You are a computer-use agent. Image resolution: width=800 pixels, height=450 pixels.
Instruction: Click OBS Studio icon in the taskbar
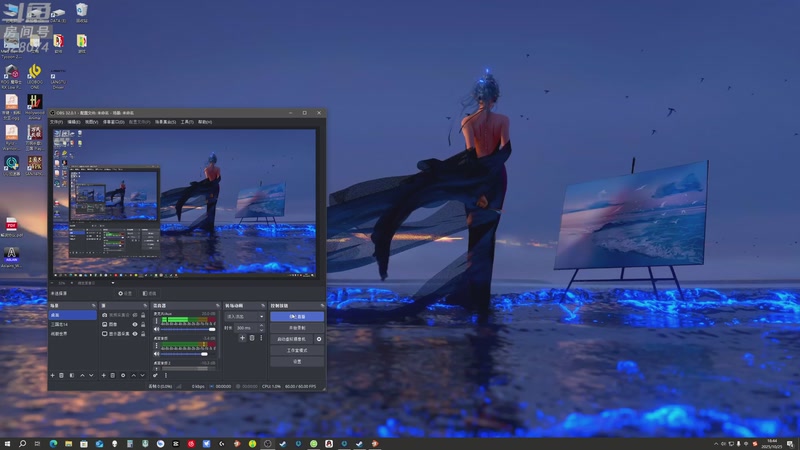pyautogui.click(x=267, y=444)
